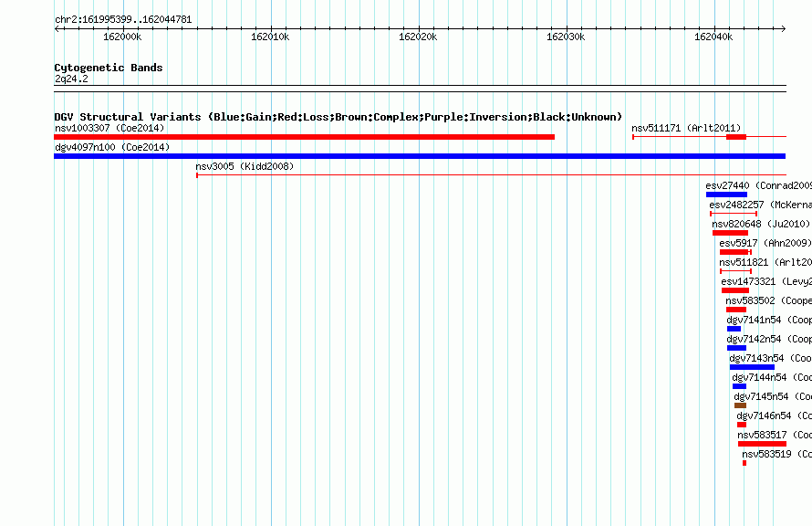This screenshot has height=526, width=812.
Task: Select the blue bar under dgv7142n54
Action: pyautogui.click(x=737, y=348)
